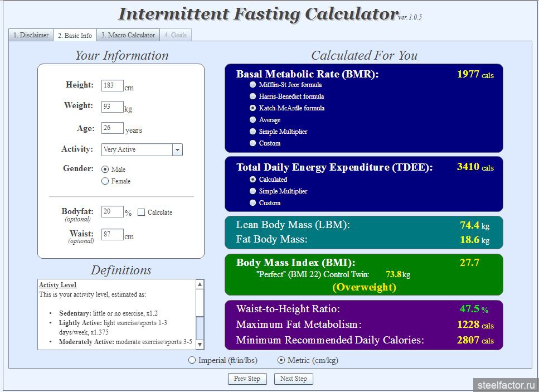539x392 pixels.
Task: Click the Lean Body Mass value 74.4 kg
Action: 474,225
